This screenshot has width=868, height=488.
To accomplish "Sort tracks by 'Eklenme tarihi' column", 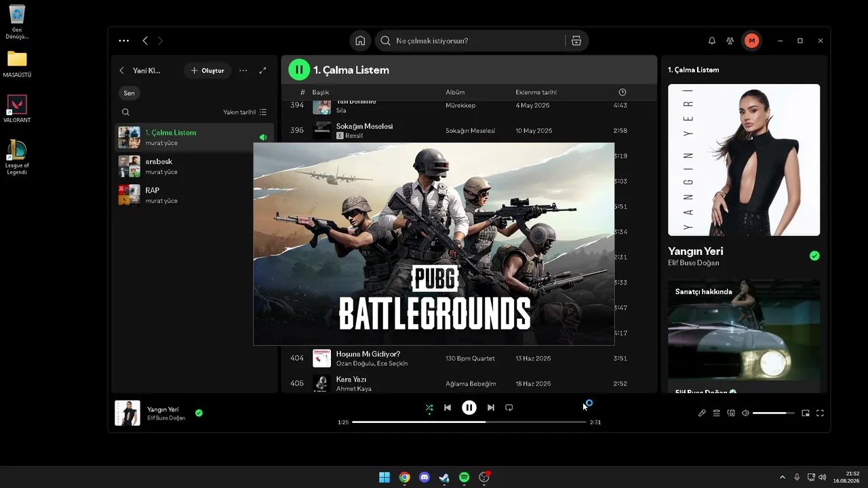I will 536,92.
